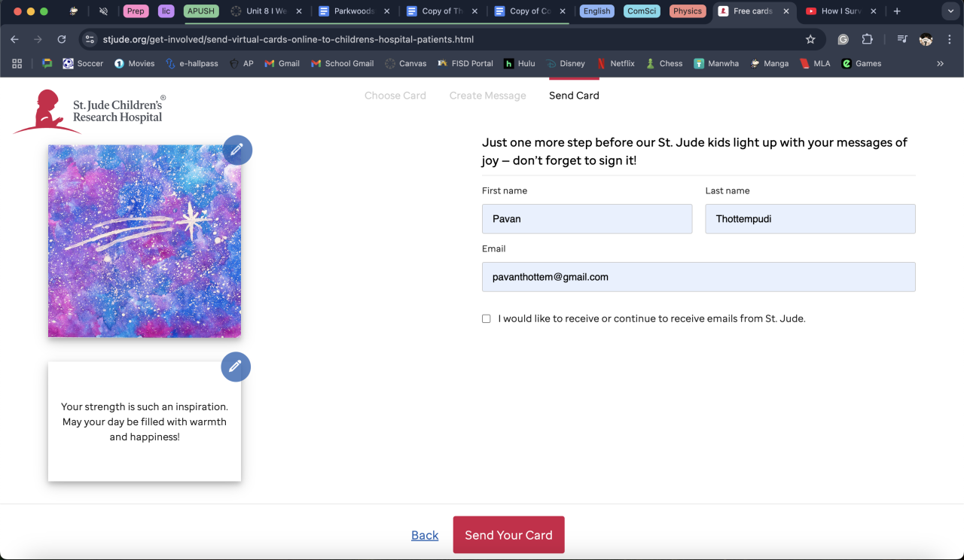964x560 pixels.
Task: Expand the Prep tab group
Action: click(136, 11)
